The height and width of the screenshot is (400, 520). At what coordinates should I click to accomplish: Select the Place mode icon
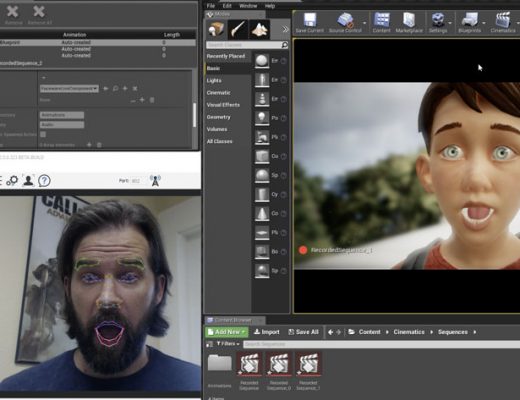[216, 29]
